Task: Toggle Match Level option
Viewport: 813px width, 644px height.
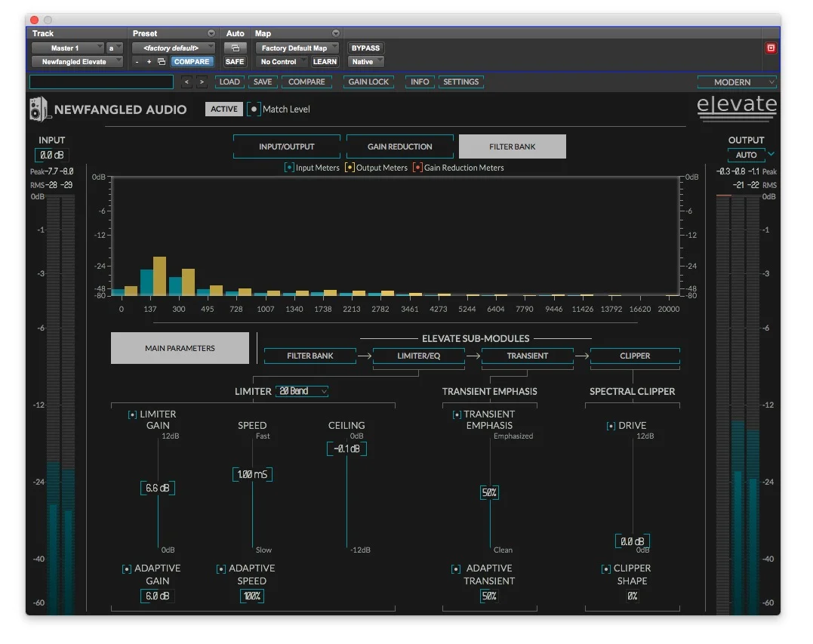Action: pos(254,109)
